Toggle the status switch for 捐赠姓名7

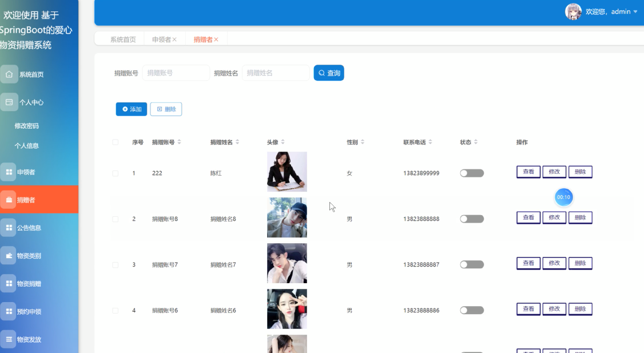click(471, 264)
